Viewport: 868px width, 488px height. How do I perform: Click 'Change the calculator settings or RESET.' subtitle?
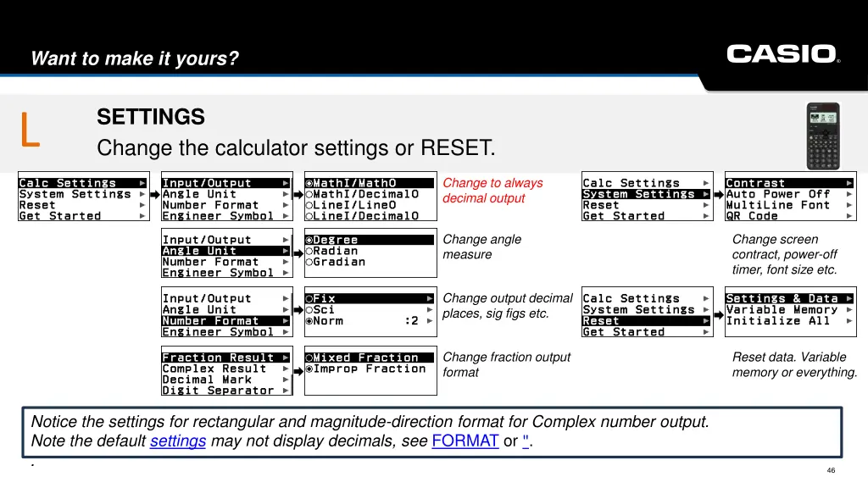point(296,148)
